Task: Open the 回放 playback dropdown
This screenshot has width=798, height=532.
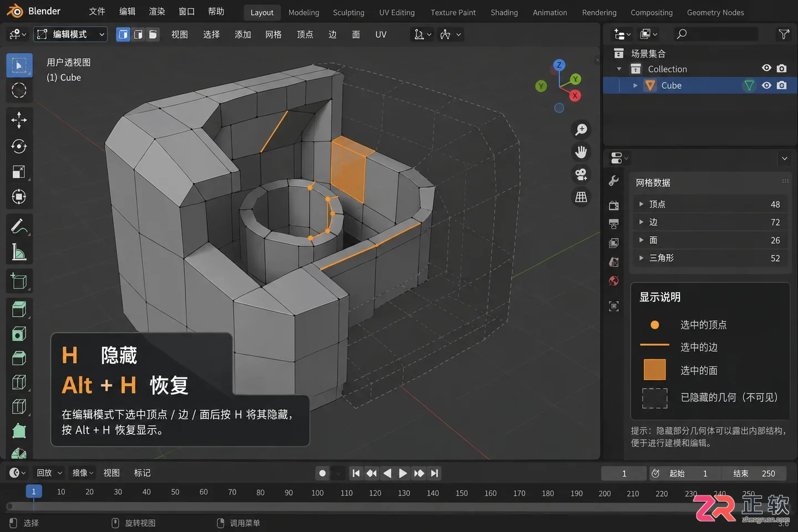Action: pyautogui.click(x=49, y=473)
